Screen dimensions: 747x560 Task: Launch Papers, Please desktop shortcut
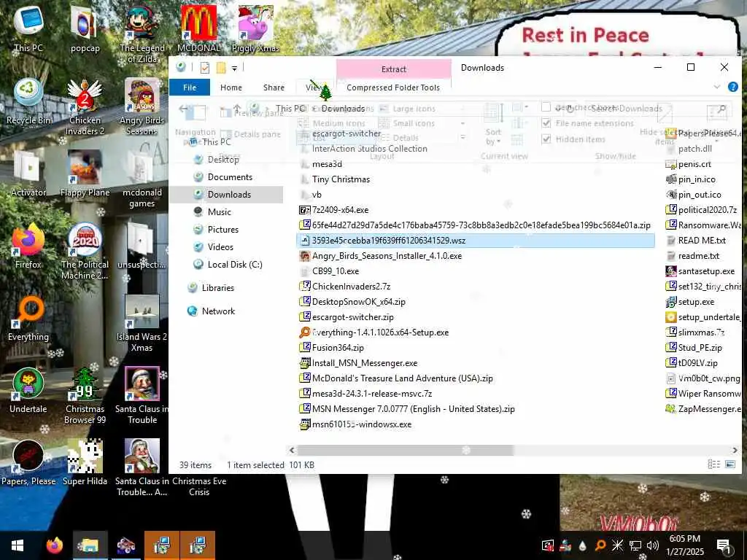pos(28,462)
